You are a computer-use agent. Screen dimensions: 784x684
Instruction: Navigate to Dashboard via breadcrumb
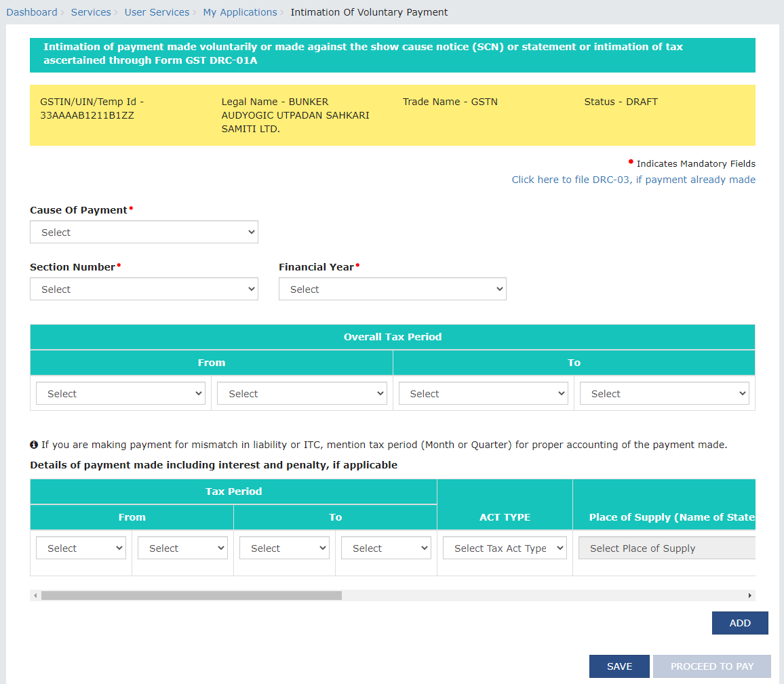click(31, 12)
